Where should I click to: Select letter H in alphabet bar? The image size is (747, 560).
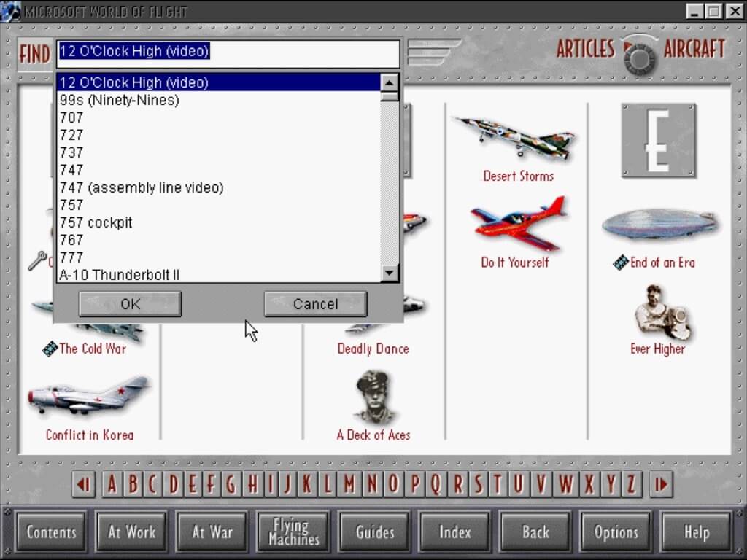(252, 485)
